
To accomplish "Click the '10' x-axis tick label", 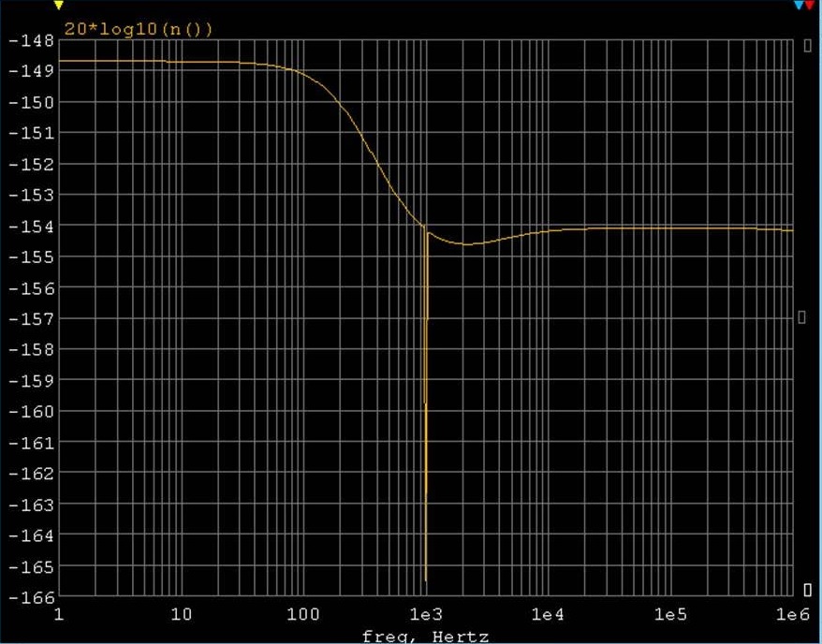I will pos(181,614).
